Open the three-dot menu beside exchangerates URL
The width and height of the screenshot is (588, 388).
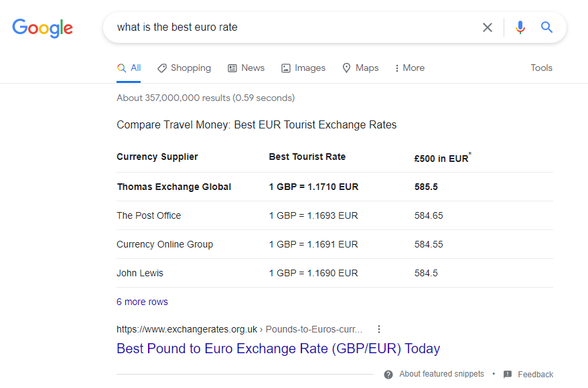pos(379,329)
